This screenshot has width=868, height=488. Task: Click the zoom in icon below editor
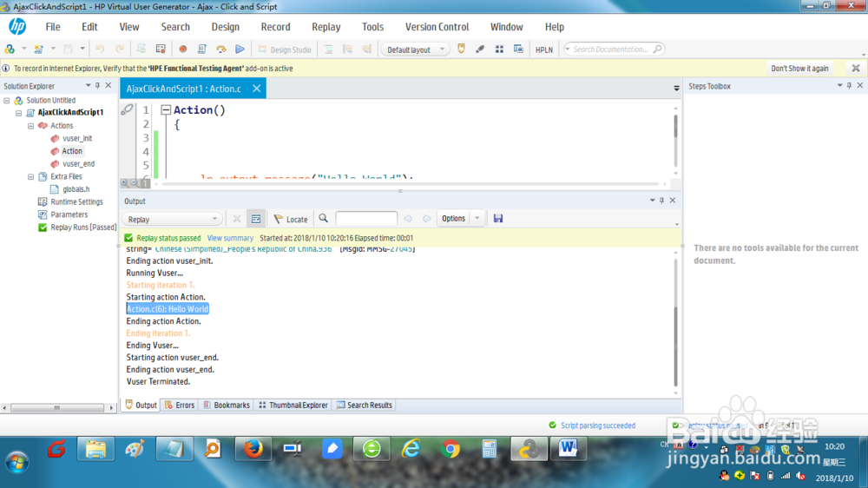124,183
